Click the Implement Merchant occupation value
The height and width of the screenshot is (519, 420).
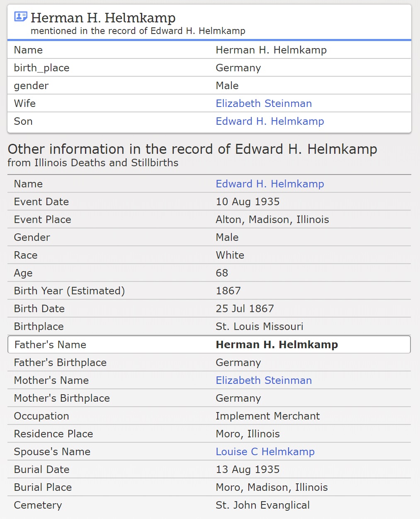tap(267, 416)
